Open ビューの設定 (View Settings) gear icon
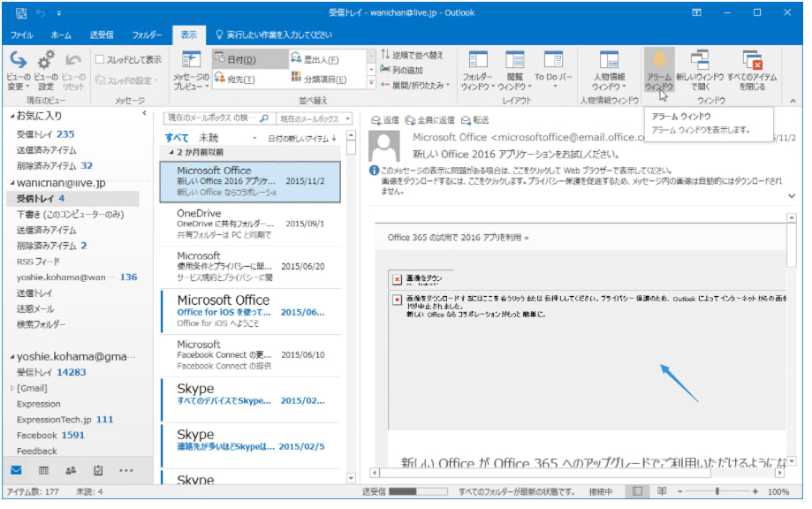The width and height of the screenshot is (812, 509). point(46,61)
